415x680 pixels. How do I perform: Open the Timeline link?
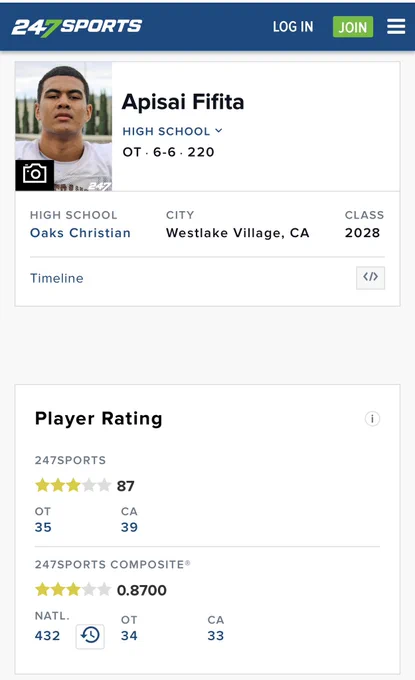pos(56,278)
